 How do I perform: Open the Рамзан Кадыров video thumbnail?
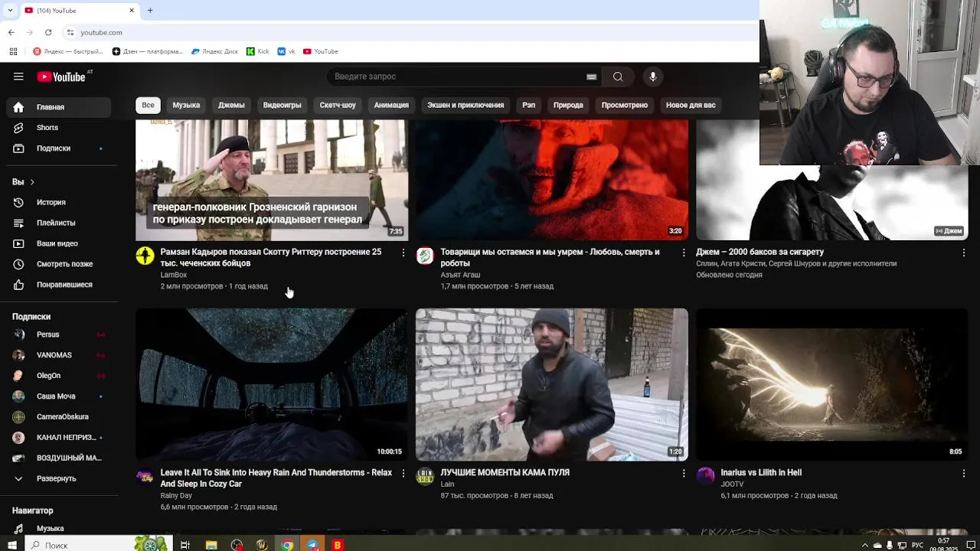[x=272, y=180]
